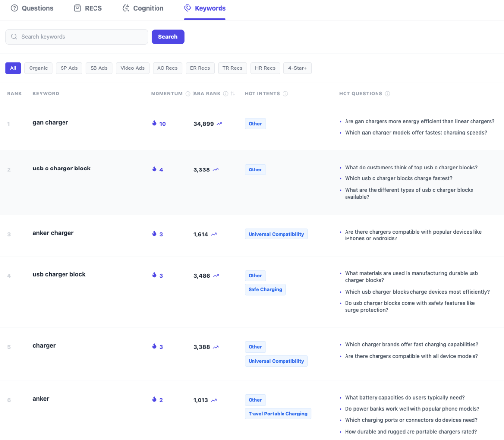Click trend arrow beside 1,614 rank
The width and height of the screenshot is (504, 440).
(214, 235)
